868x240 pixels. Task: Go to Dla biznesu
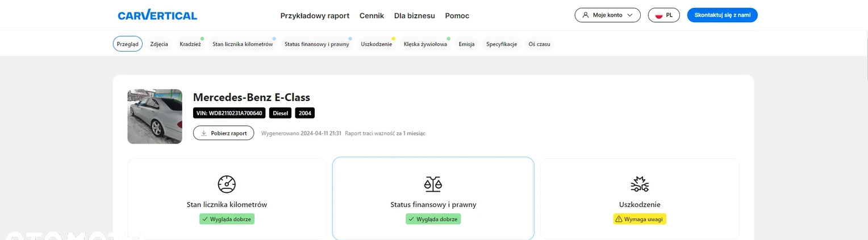coord(414,16)
